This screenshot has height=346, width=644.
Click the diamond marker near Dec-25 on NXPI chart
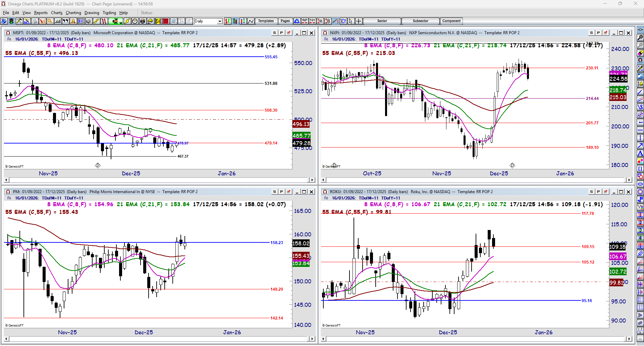[512, 165]
